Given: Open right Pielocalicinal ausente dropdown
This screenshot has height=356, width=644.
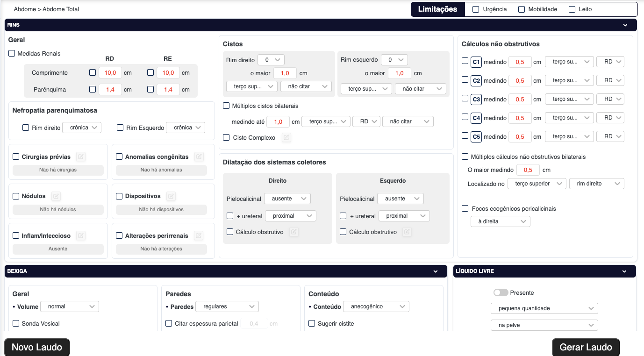Looking at the screenshot, I should tap(287, 199).
